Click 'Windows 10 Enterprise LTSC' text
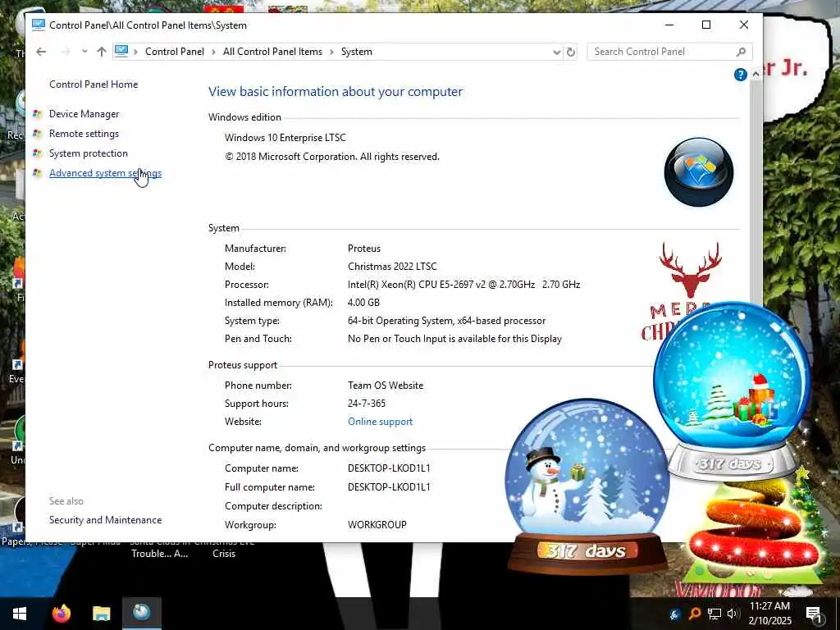This screenshot has height=630, width=840. click(285, 138)
